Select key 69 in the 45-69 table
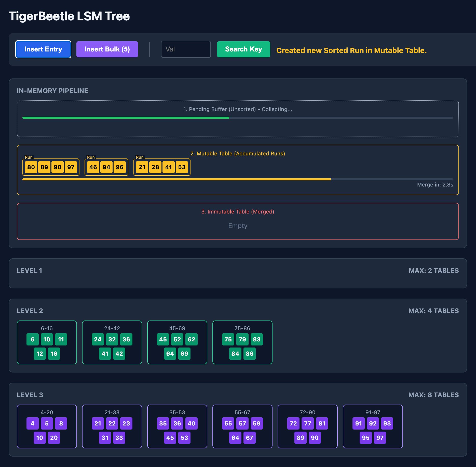 point(184,354)
